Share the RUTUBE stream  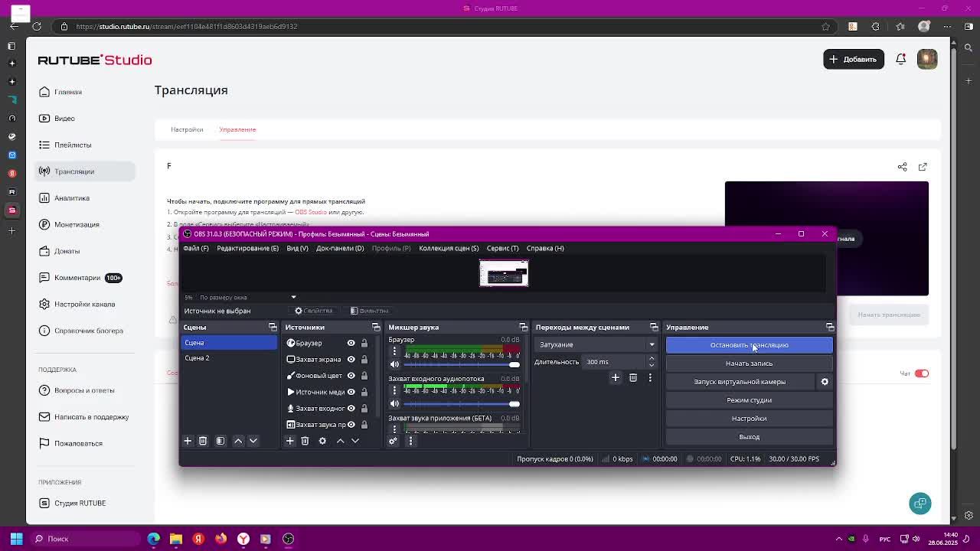[903, 167]
